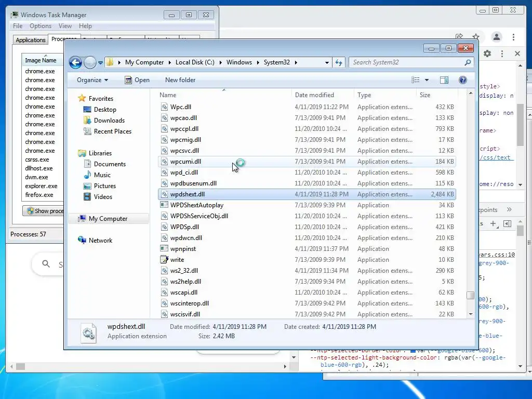The width and height of the screenshot is (532, 399).
Task: Click the folder icon in address bar
Action: pos(110,62)
